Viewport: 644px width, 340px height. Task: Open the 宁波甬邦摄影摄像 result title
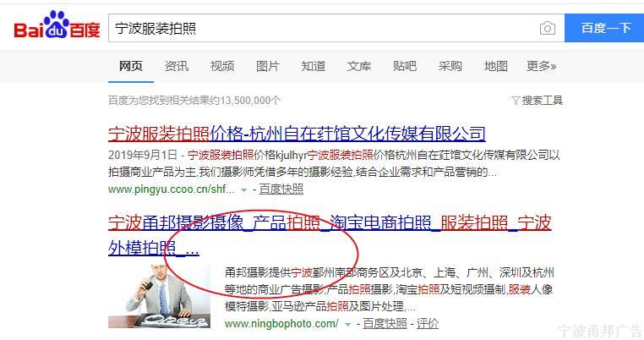click(x=330, y=235)
